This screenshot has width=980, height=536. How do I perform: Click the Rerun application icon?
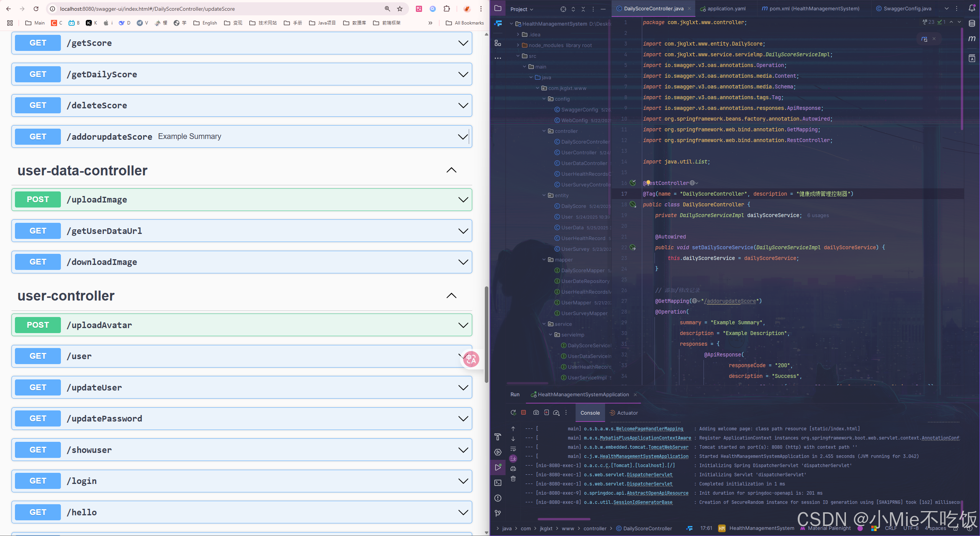(513, 413)
